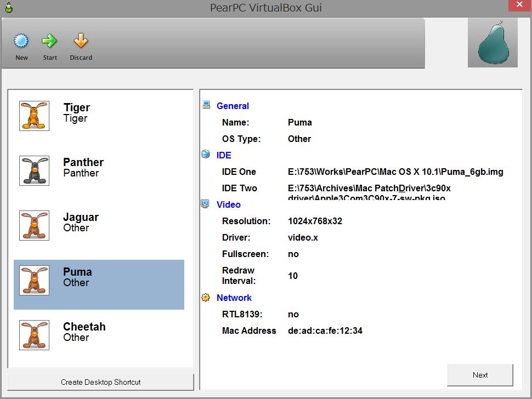Viewport: 532px width, 399px height.
Task: Open the IDE settings heading
Action: [224, 155]
